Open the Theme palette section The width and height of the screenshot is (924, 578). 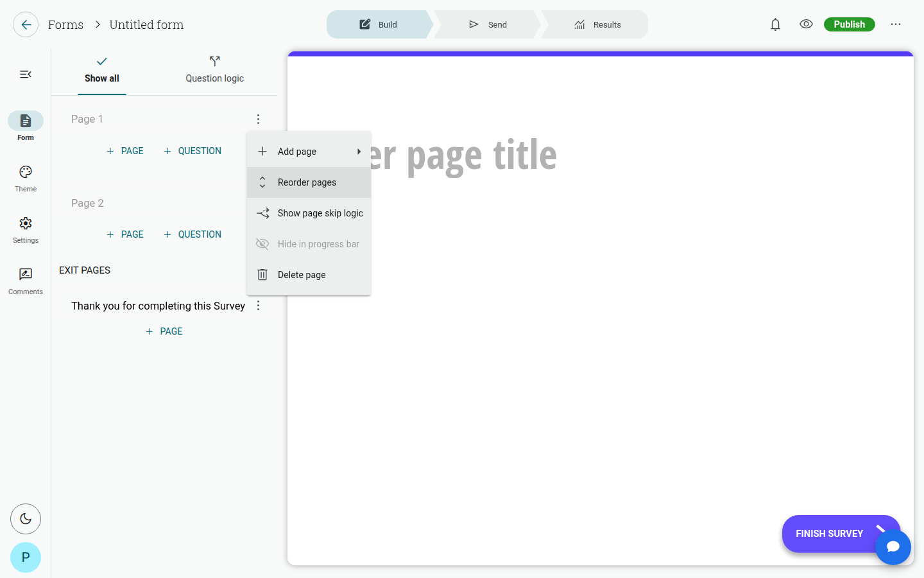26,178
